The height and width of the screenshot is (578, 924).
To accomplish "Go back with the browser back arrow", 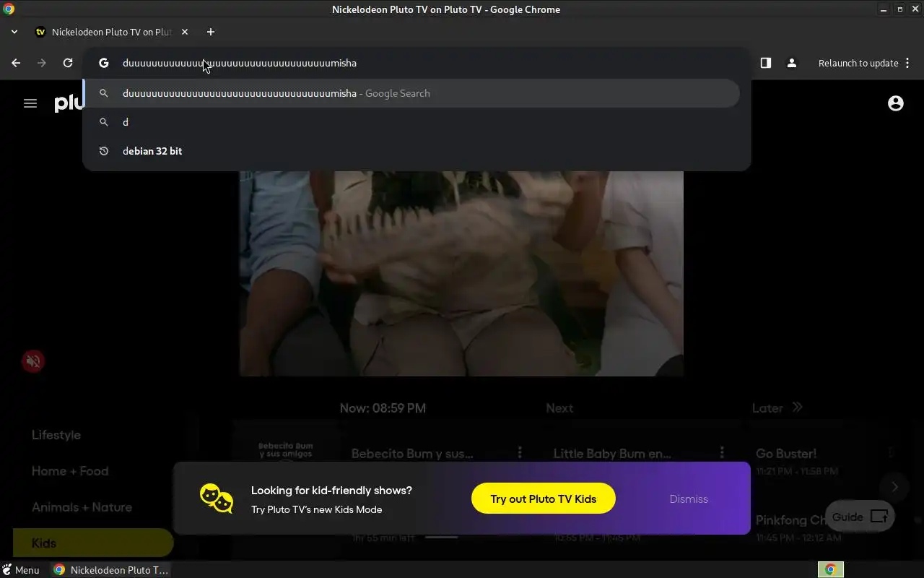I will point(16,63).
